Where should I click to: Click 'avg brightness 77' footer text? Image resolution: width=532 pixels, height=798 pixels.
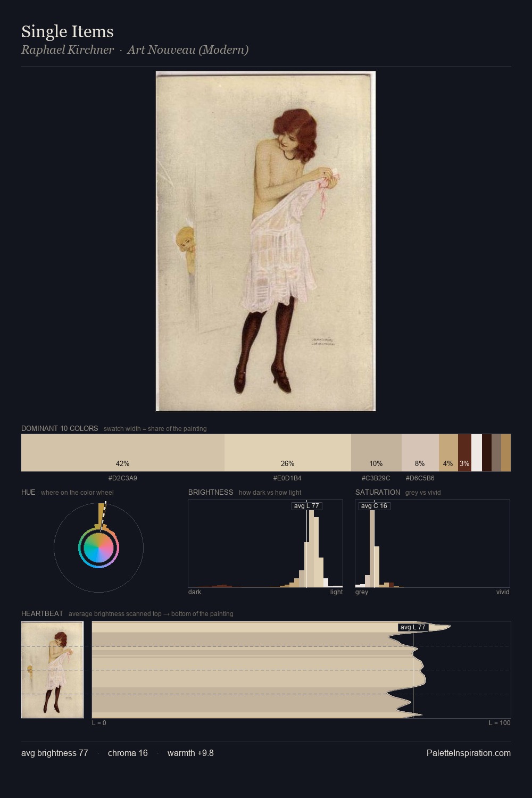click(55, 753)
